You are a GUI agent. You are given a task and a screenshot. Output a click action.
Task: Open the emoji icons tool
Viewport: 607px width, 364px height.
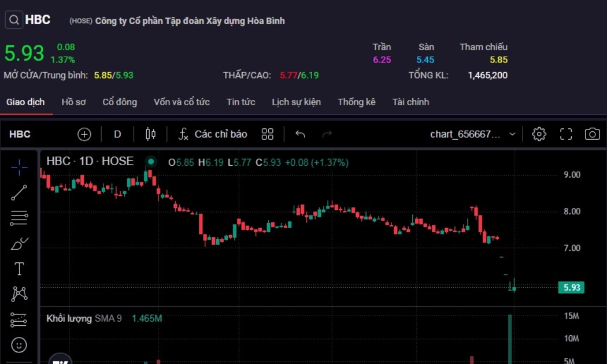[x=19, y=345]
